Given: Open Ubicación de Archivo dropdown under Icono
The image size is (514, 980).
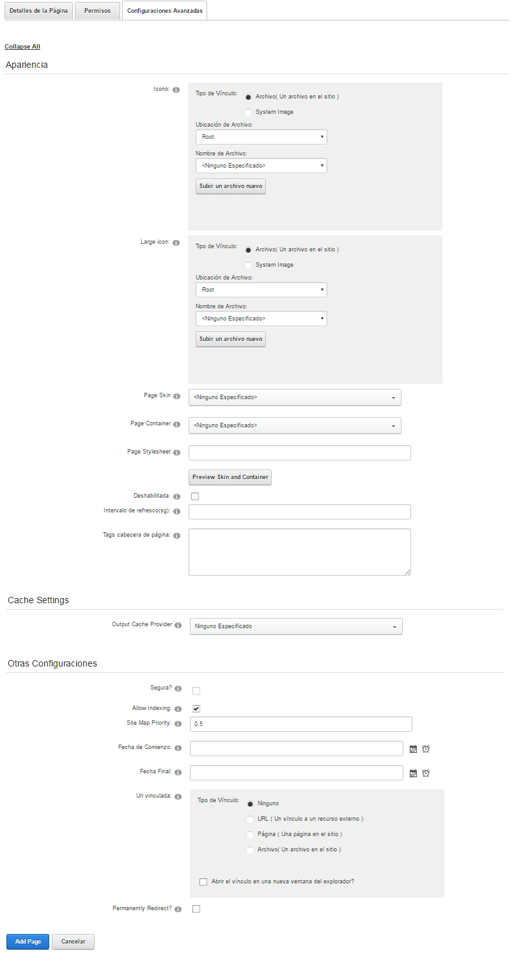Looking at the screenshot, I should click(x=261, y=137).
